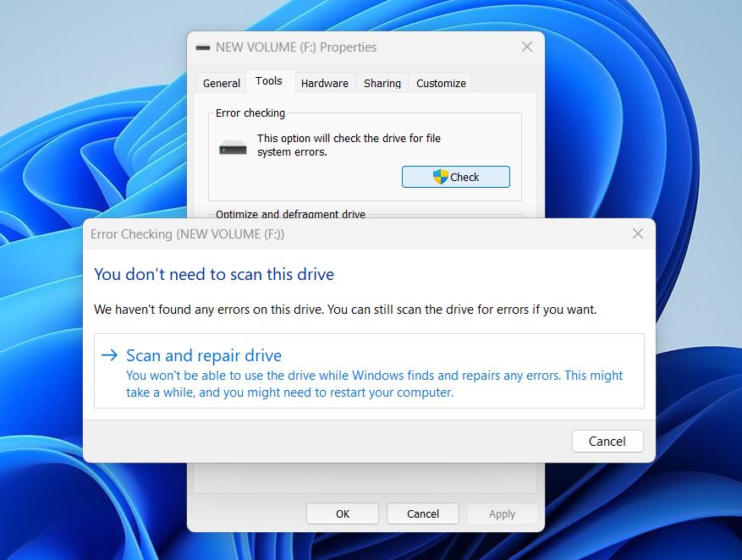This screenshot has height=560, width=742.
Task: Close the NEW VOLUME Properties window
Action: [x=526, y=47]
